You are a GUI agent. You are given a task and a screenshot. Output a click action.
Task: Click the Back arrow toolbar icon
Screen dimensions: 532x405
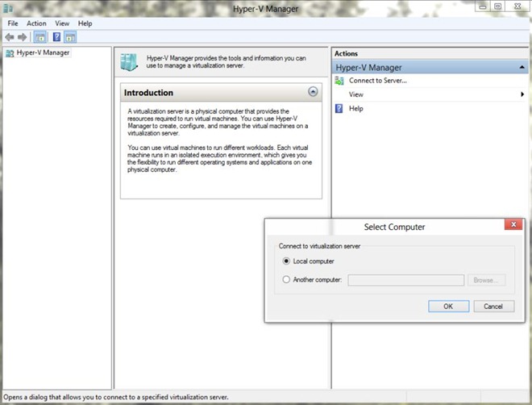(10, 37)
